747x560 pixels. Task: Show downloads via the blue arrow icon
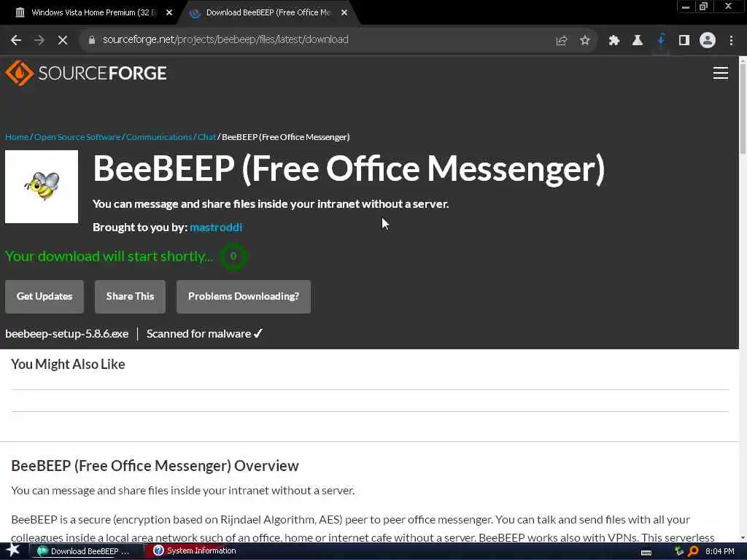point(661,39)
